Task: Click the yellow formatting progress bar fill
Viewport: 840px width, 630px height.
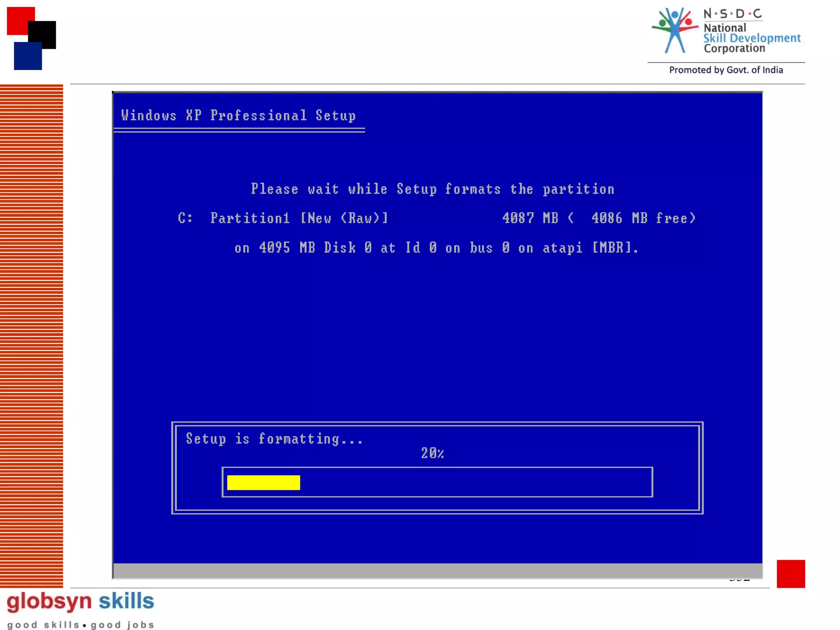Action: pyautogui.click(x=263, y=482)
